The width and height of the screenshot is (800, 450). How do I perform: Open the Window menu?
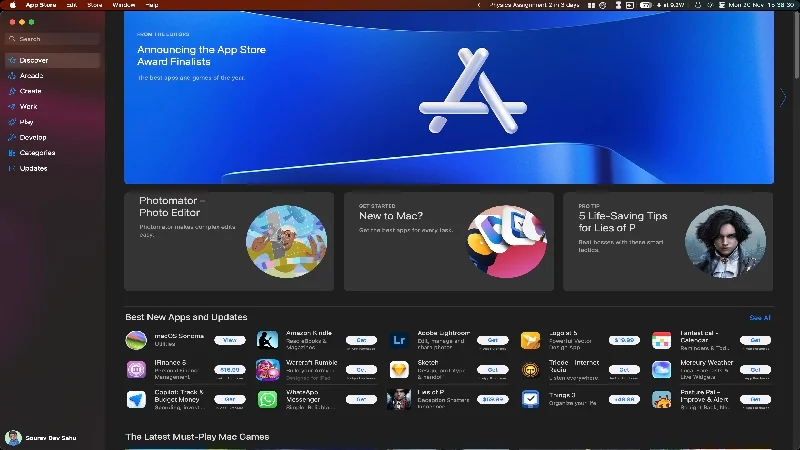click(124, 5)
